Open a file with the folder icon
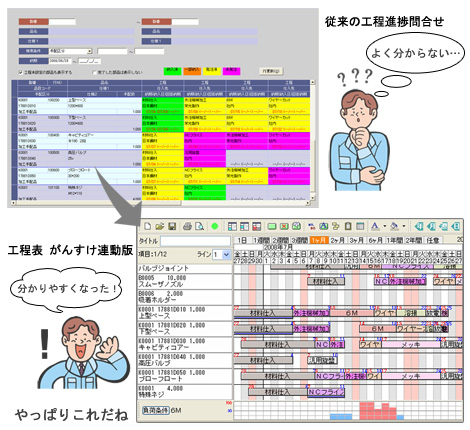The width and height of the screenshot is (470, 430). pyautogui.click(x=160, y=226)
